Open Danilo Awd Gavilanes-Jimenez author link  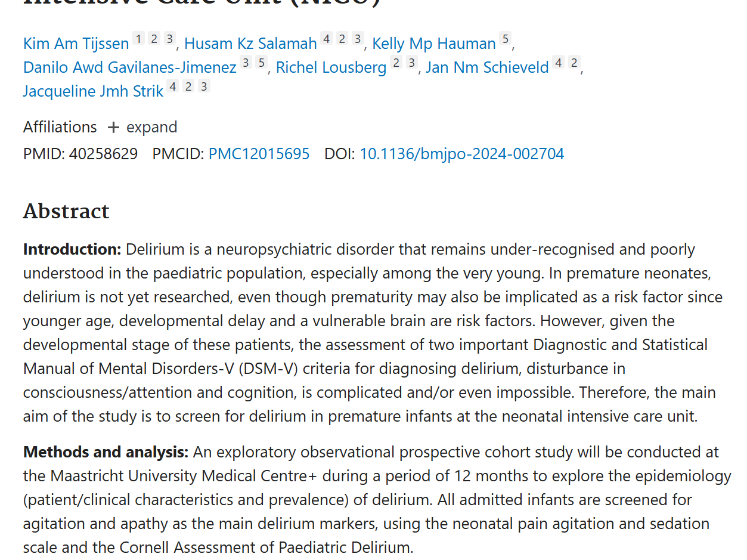(x=129, y=67)
